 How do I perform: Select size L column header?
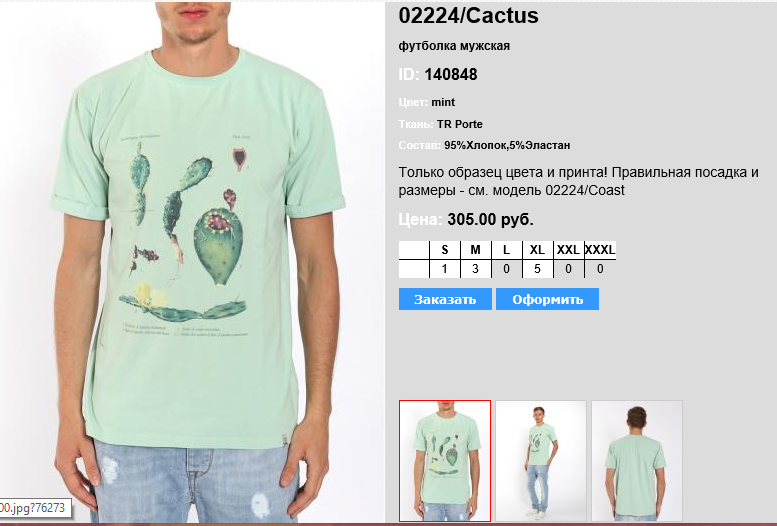(x=506, y=250)
